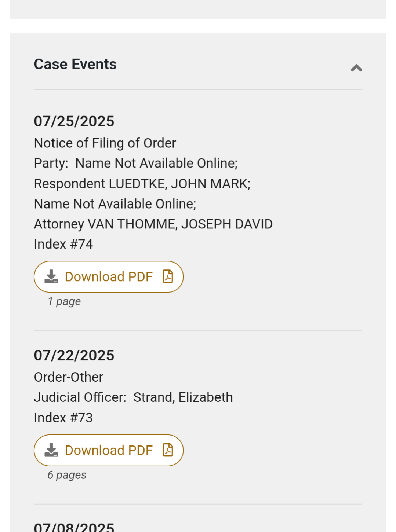Click the PDF file icon for Index #74
The image size is (396, 532).
[168, 276]
